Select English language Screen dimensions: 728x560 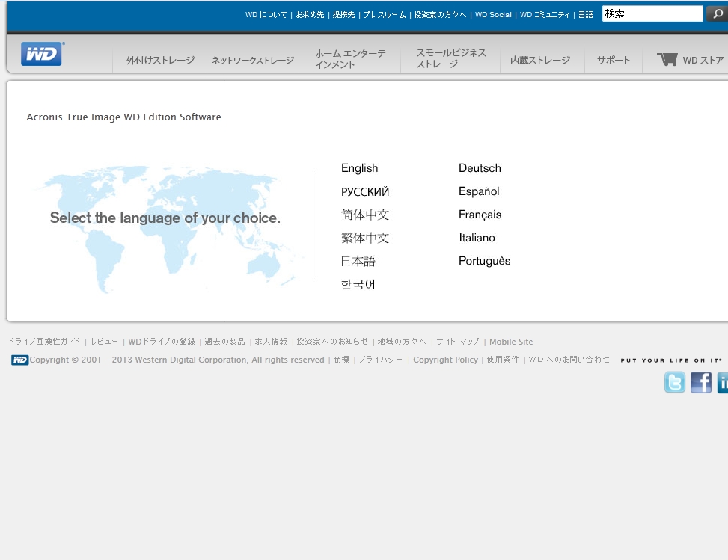coord(359,168)
